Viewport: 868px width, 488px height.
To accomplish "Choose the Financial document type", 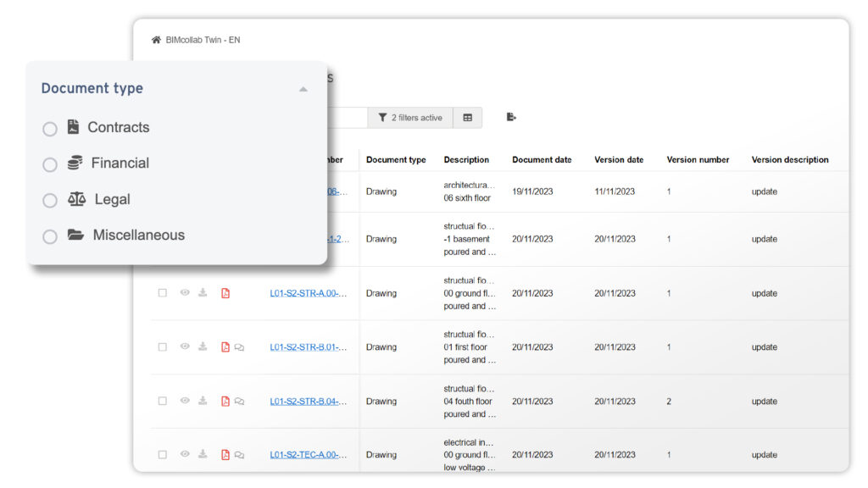I will [50, 164].
